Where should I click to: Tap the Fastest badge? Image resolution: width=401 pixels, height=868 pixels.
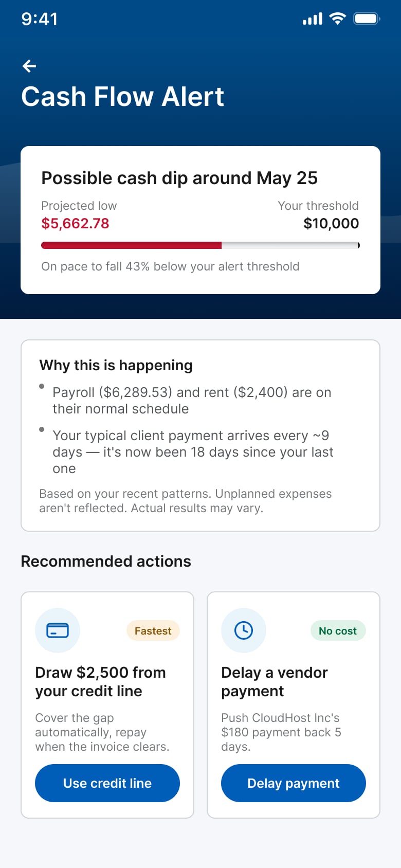pos(153,631)
